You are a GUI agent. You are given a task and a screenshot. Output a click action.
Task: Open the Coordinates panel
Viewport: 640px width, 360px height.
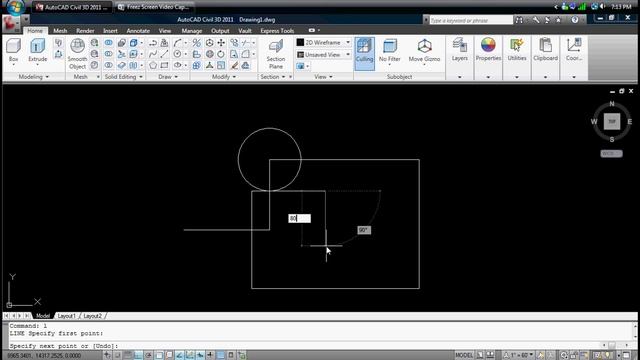[573, 50]
